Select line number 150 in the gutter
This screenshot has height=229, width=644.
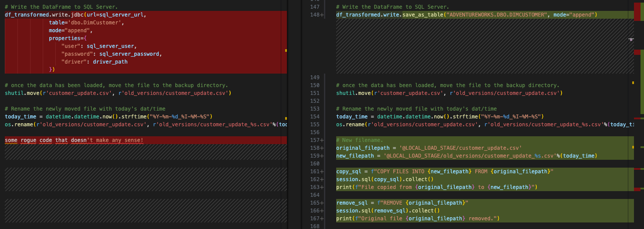(314, 85)
